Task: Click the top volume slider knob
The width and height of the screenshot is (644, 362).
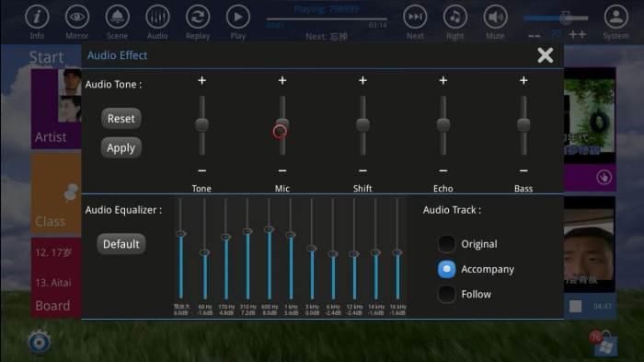Action: (566, 18)
